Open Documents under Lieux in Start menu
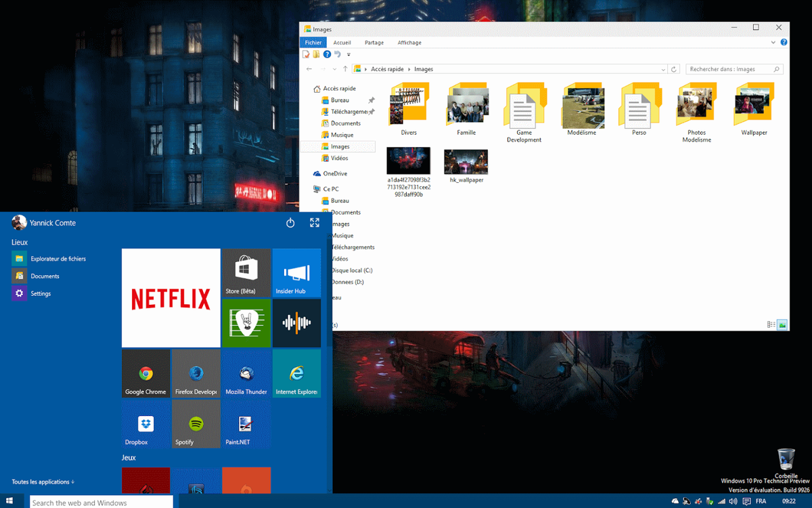 pos(36,276)
